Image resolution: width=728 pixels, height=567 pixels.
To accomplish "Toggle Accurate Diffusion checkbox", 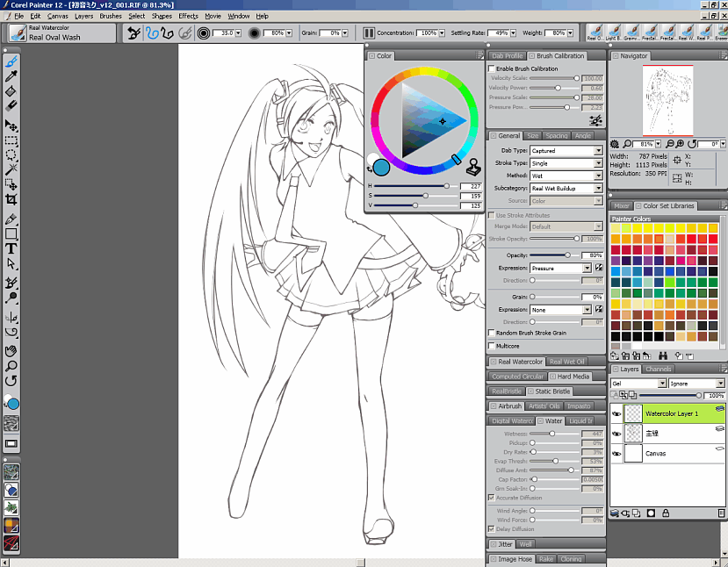I will point(492,498).
